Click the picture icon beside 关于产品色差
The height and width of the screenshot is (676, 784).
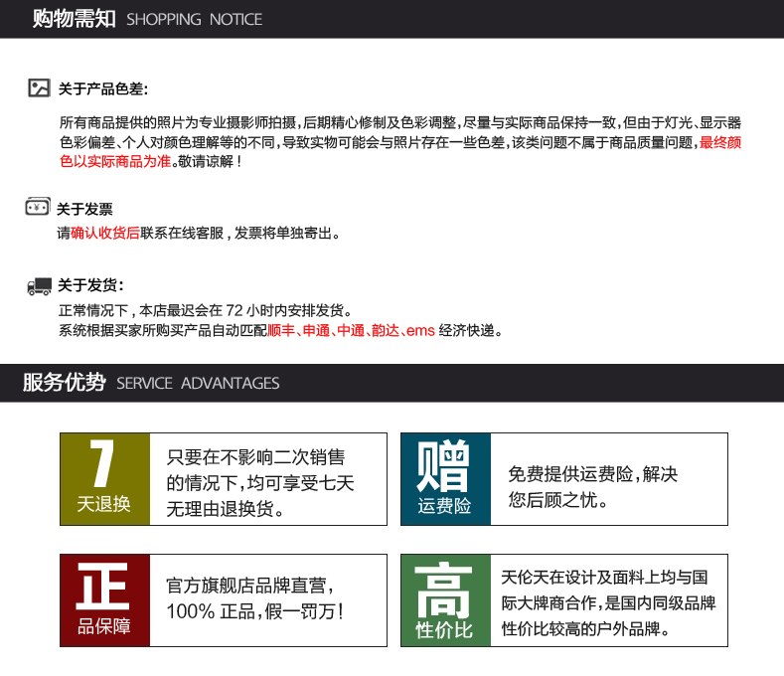pyautogui.click(x=39, y=88)
